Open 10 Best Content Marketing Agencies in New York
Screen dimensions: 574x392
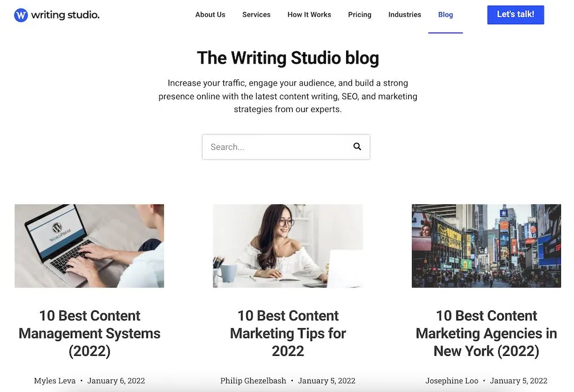tap(486, 333)
